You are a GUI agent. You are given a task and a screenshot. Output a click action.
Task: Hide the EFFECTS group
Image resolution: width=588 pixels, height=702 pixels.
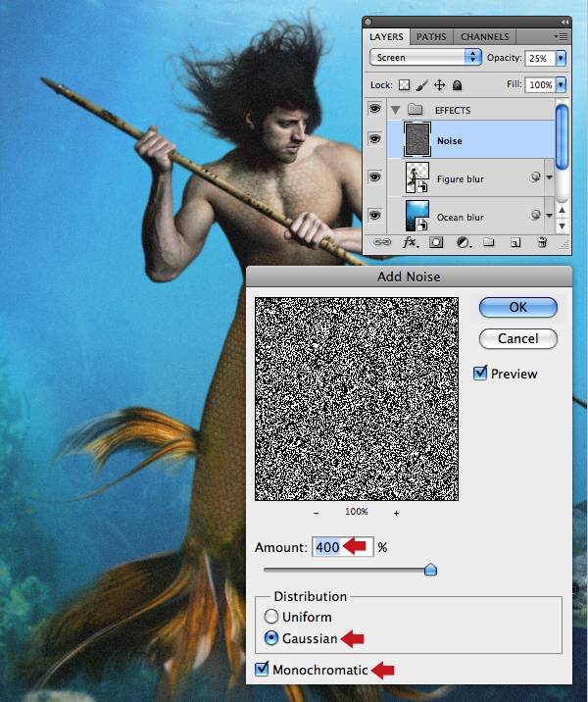pos(374,109)
